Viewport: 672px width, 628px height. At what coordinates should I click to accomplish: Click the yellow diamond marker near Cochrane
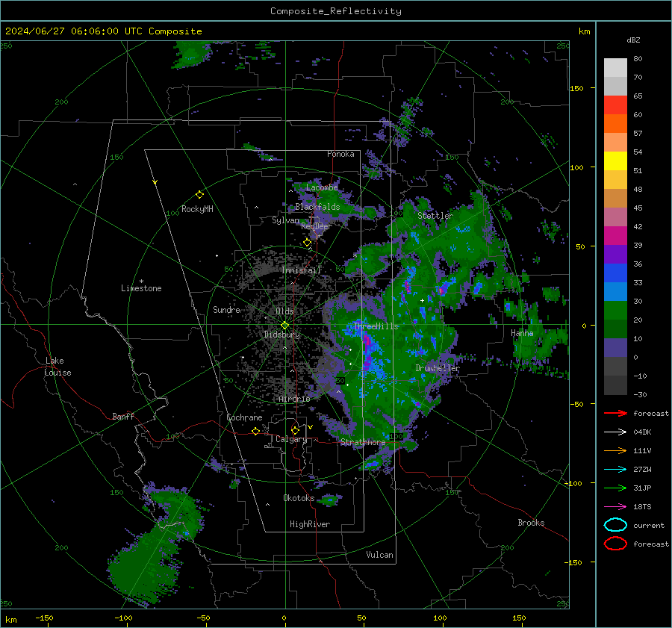(x=256, y=432)
